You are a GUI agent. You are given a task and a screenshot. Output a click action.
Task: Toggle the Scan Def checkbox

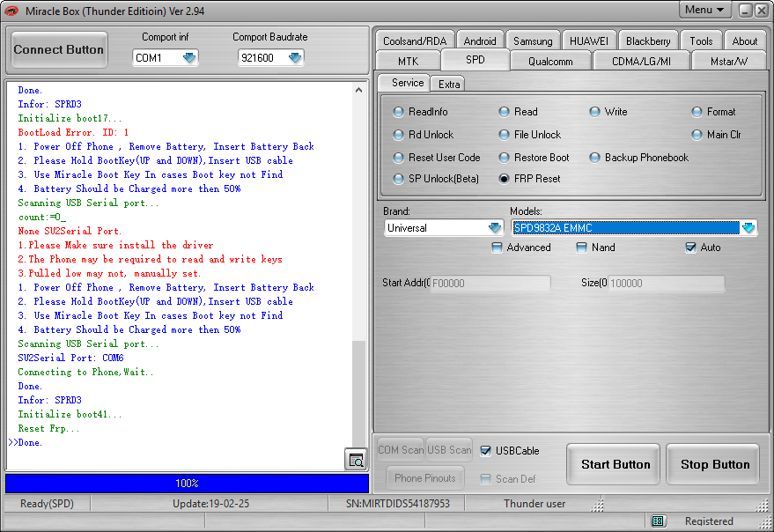click(x=486, y=478)
